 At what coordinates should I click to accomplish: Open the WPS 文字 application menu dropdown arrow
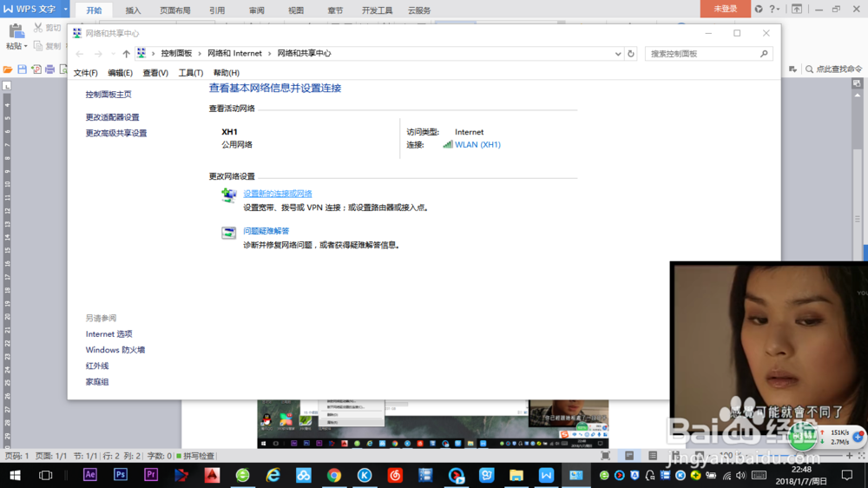[x=65, y=9]
